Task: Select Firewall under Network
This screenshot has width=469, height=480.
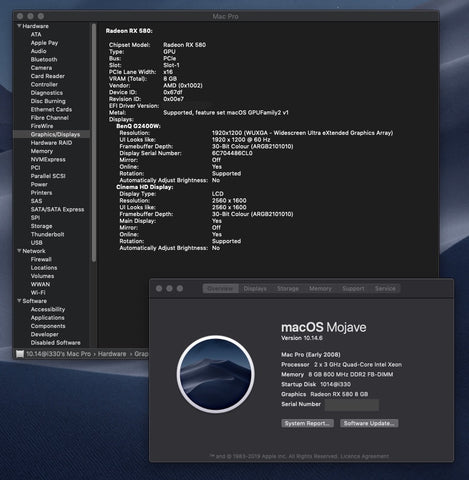Action: point(41,259)
